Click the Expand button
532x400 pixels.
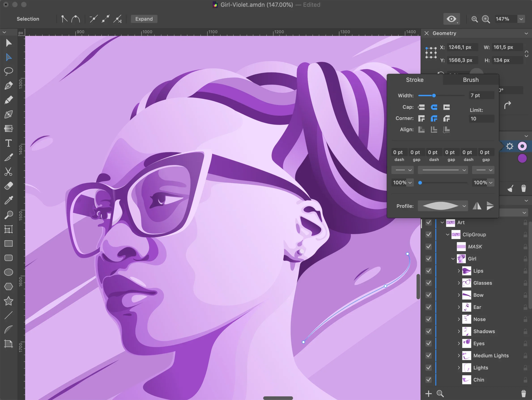pyautogui.click(x=144, y=19)
